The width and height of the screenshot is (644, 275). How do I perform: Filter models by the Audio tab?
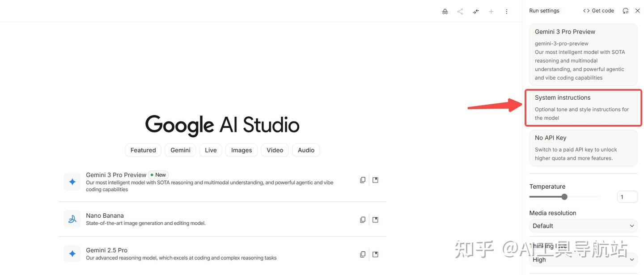pos(306,150)
